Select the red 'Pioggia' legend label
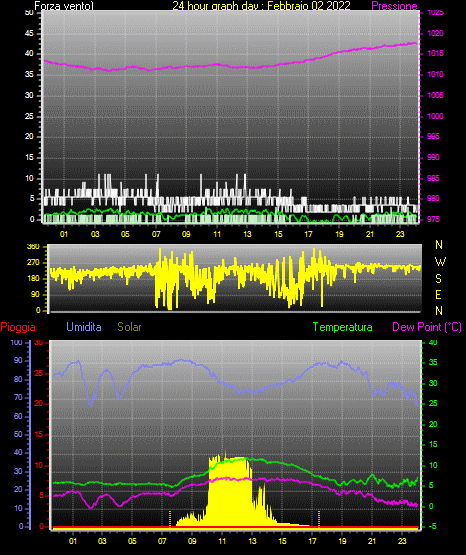 (x=18, y=327)
